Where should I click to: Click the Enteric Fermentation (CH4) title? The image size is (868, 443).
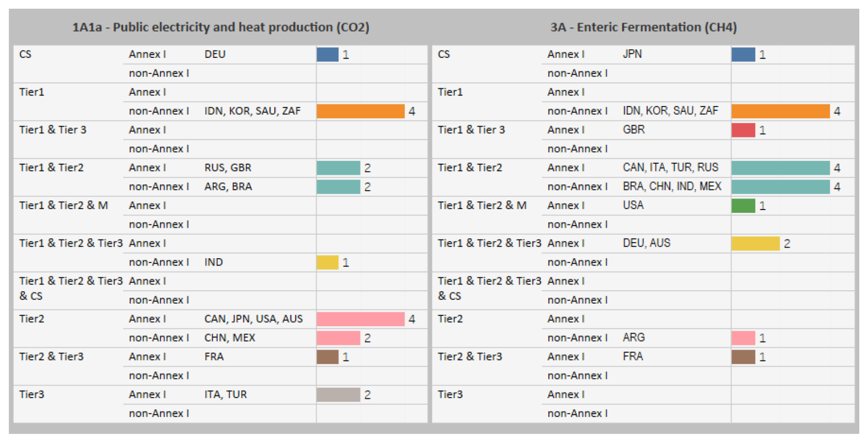643,27
